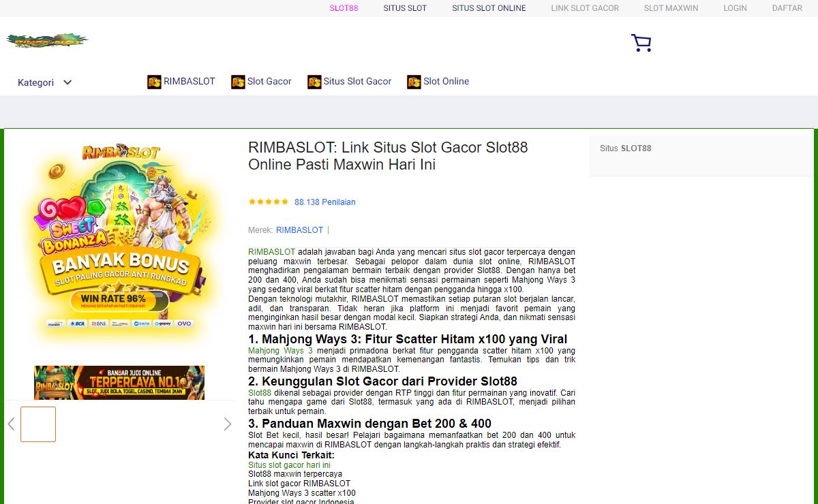818x504 pixels.
Task: Expand the Kategori dropdown
Action: (x=45, y=82)
